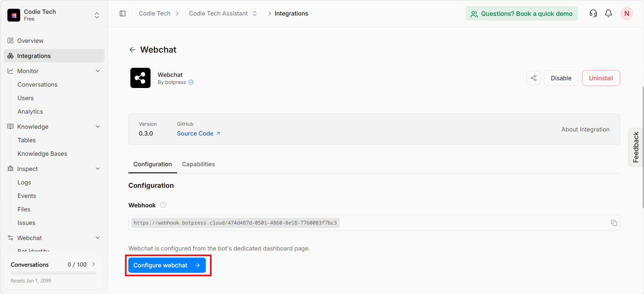Image resolution: width=644 pixels, height=294 pixels.
Task: Select the Configuration tab
Action: click(x=153, y=164)
